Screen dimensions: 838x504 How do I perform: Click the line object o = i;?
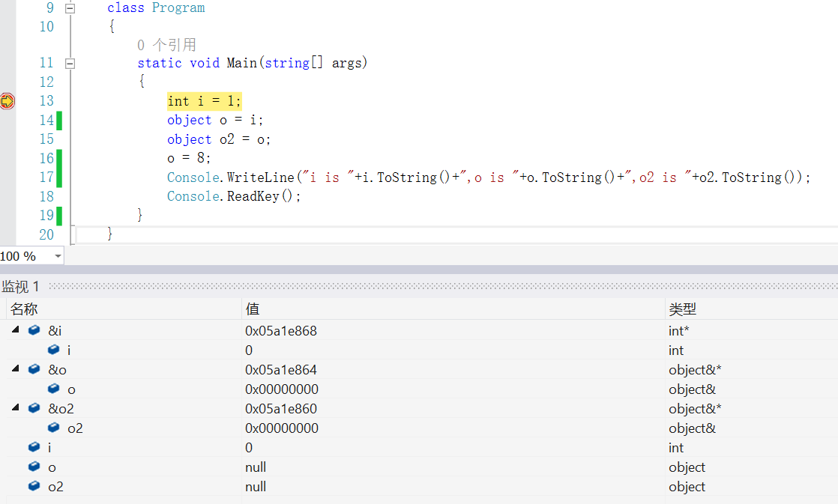(215, 120)
